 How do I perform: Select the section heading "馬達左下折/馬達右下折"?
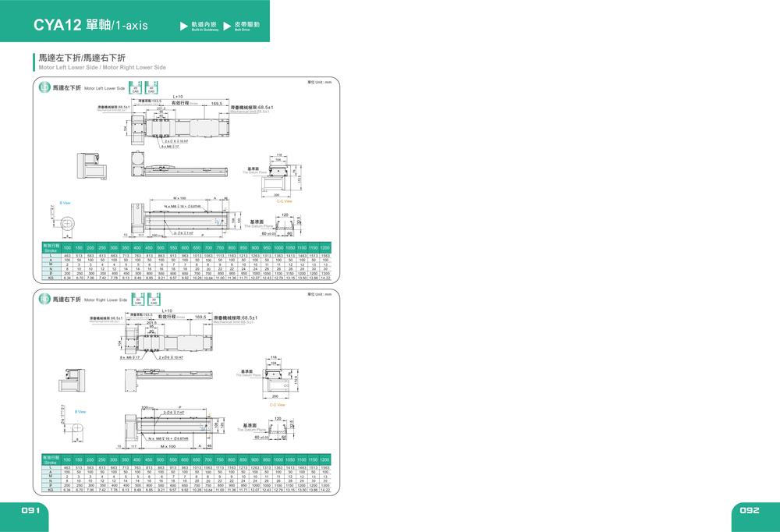click(x=82, y=58)
